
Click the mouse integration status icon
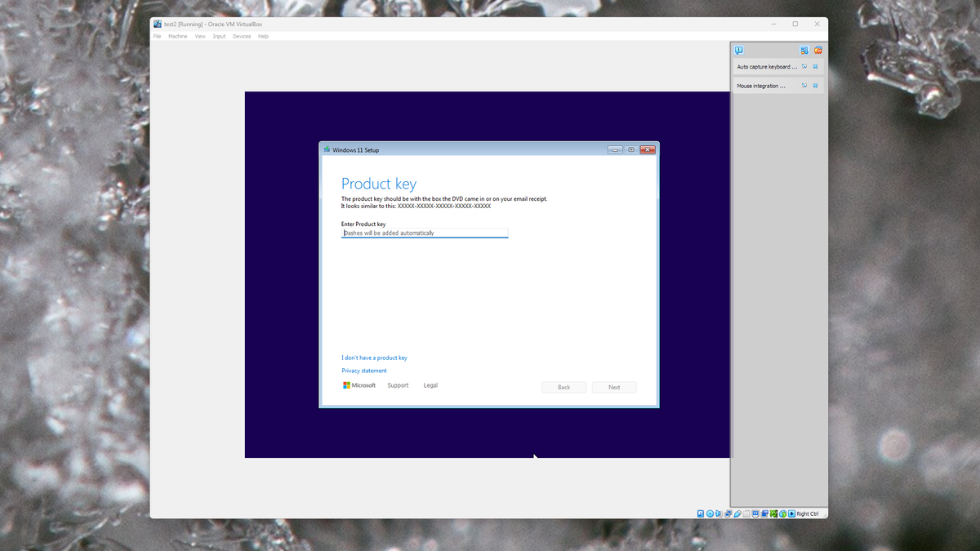tap(782, 513)
